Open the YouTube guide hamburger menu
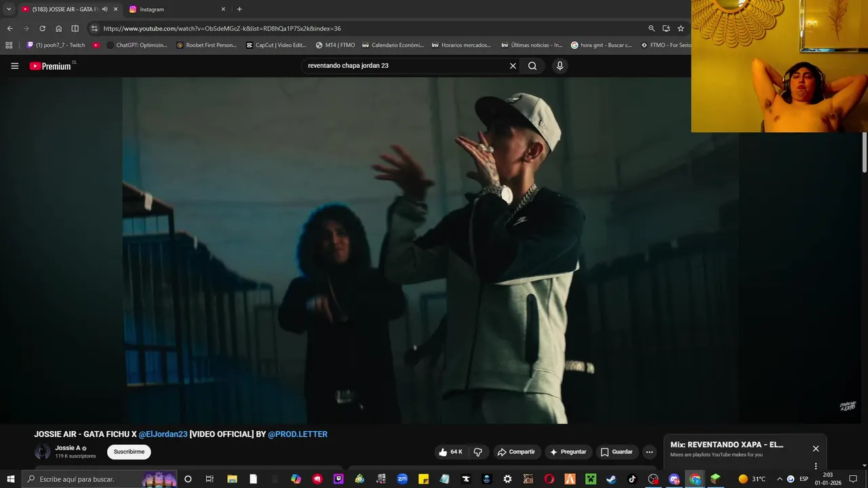 [x=14, y=66]
